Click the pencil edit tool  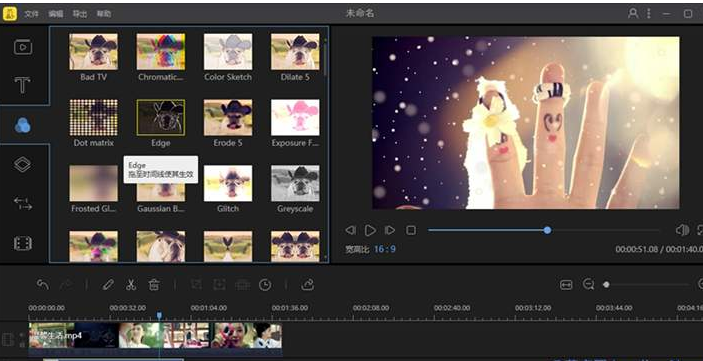(108, 284)
